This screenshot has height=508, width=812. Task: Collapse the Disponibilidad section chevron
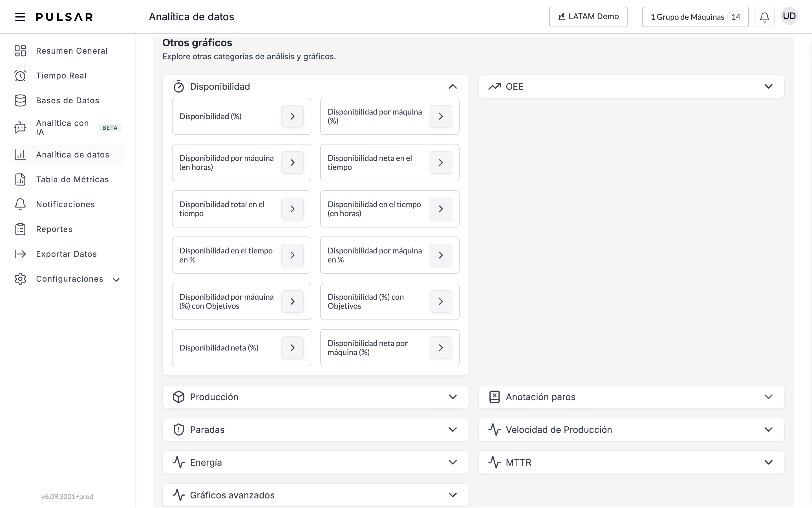(453, 86)
